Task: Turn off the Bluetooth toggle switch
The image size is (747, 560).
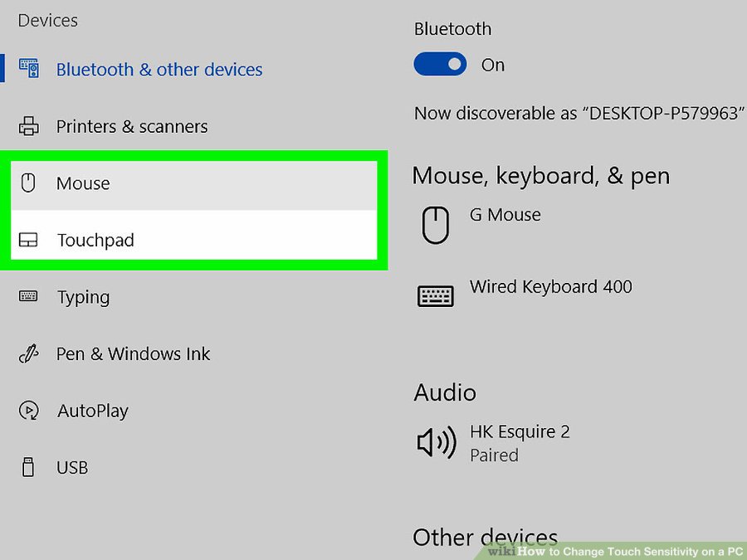Action: (440, 64)
